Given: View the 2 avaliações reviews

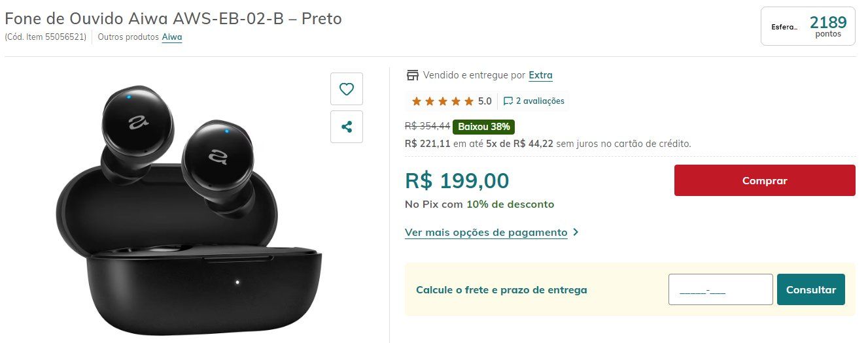Looking at the screenshot, I should [540, 101].
